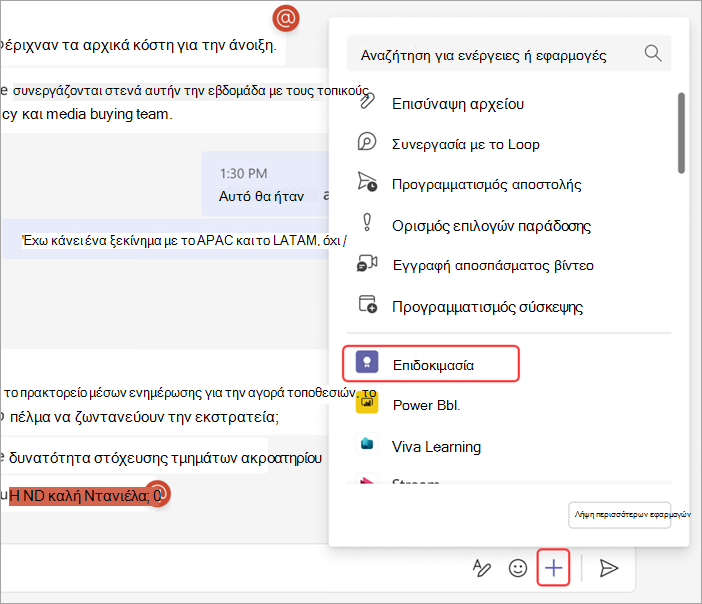The width and height of the screenshot is (702, 604).
Task: Click the purple Praise app icon
Action: click(367, 362)
